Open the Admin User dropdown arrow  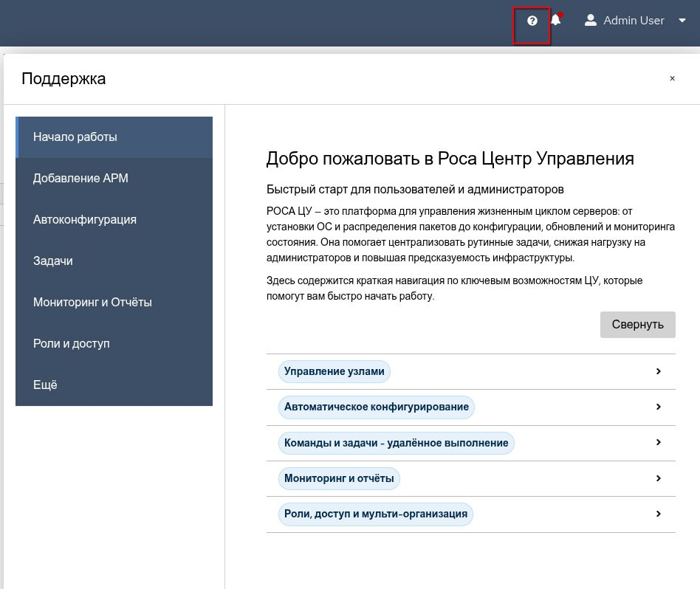coord(682,21)
